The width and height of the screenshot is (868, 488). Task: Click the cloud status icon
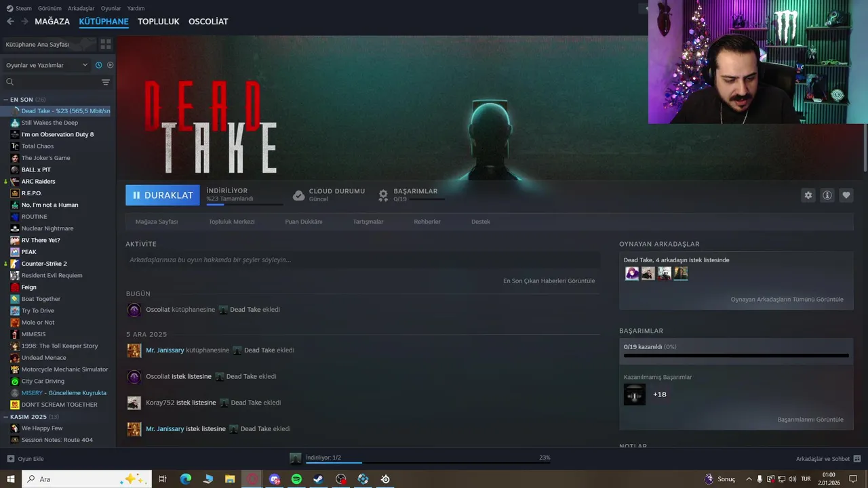pyautogui.click(x=298, y=195)
